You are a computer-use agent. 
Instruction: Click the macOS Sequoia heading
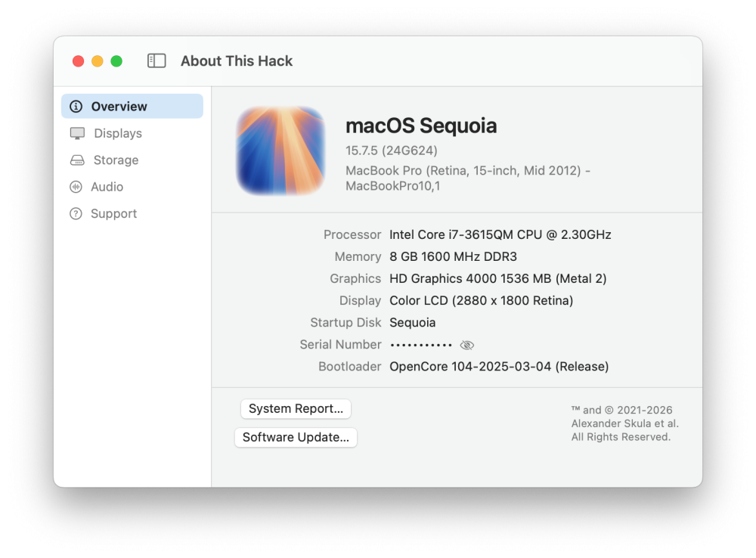[421, 126]
